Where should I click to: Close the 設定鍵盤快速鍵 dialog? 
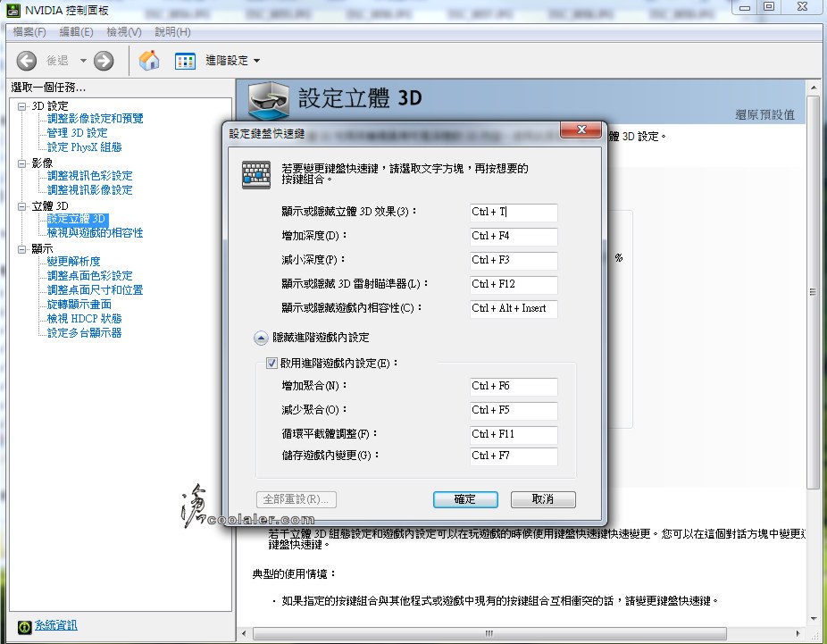tap(581, 130)
